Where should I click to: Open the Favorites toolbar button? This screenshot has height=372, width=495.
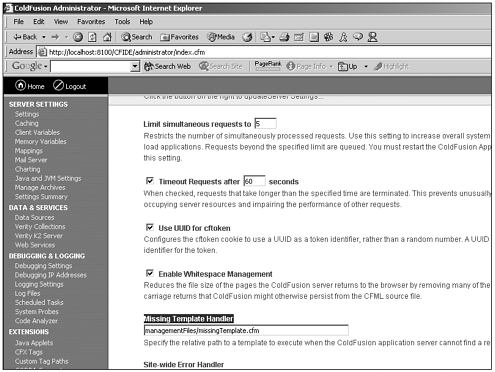[x=179, y=37]
